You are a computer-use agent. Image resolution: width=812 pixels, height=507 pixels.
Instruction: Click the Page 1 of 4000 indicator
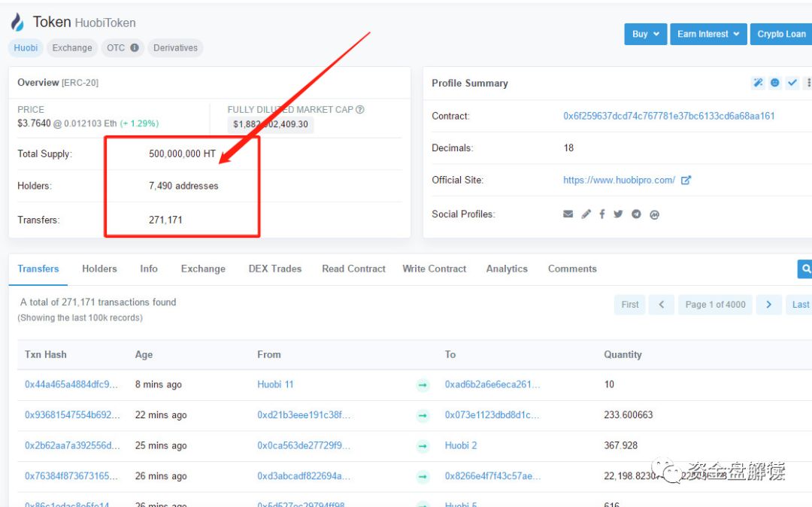tap(715, 305)
